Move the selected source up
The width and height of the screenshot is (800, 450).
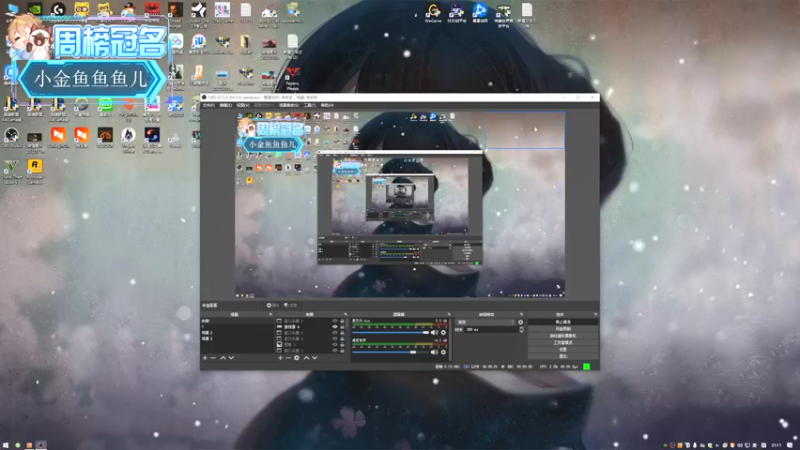306,358
